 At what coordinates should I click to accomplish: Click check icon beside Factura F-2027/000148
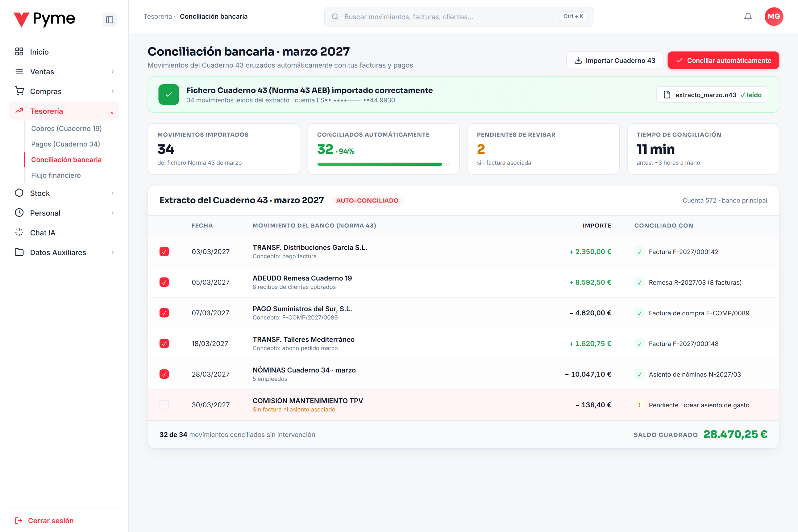point(640,344)
